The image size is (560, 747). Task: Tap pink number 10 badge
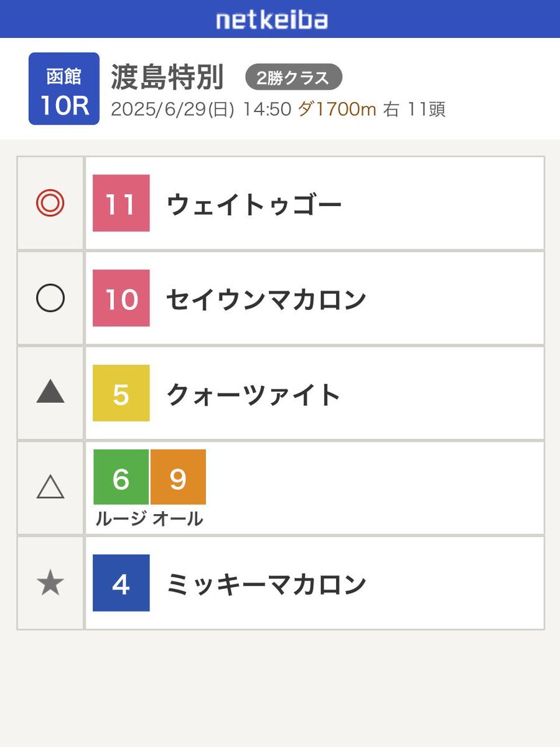click(121, 298)
